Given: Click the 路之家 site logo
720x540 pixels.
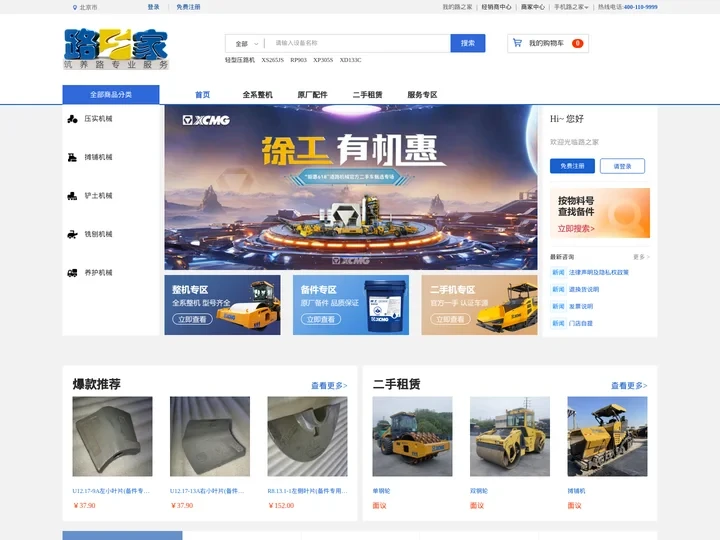Looking at the screenshot, I should tap(116, 49).
